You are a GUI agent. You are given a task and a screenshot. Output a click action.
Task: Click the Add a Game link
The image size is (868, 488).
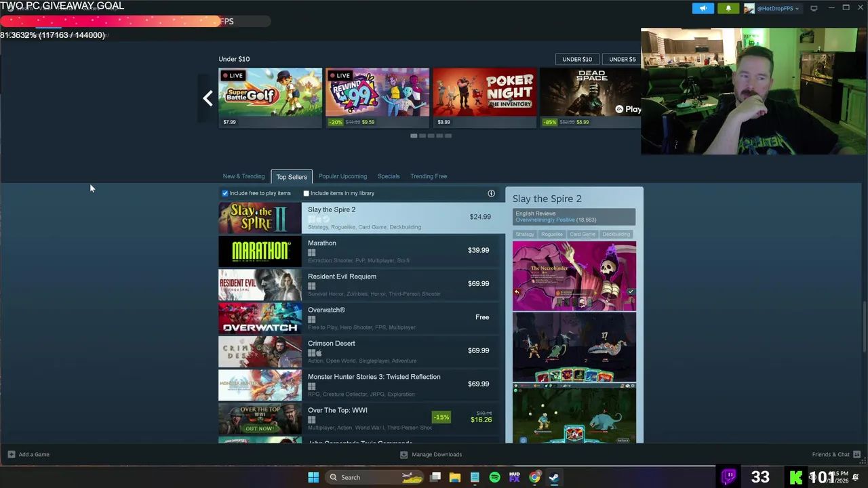coord(34,454)
